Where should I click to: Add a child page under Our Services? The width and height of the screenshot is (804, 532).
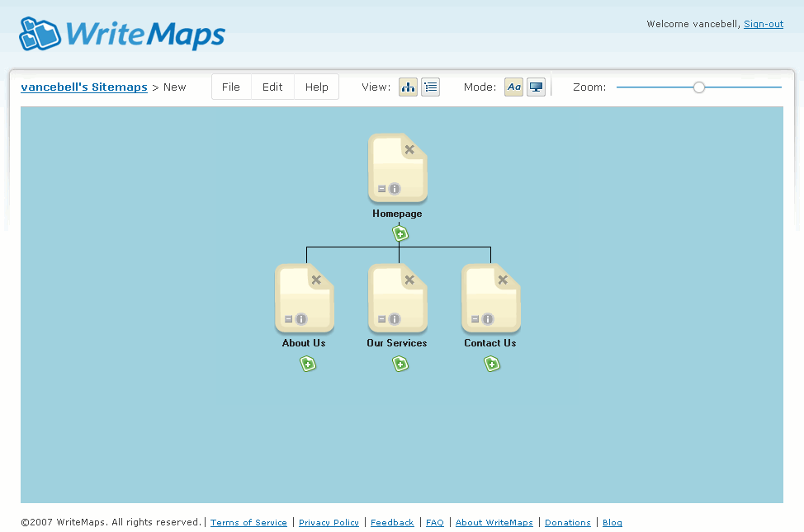400,364
